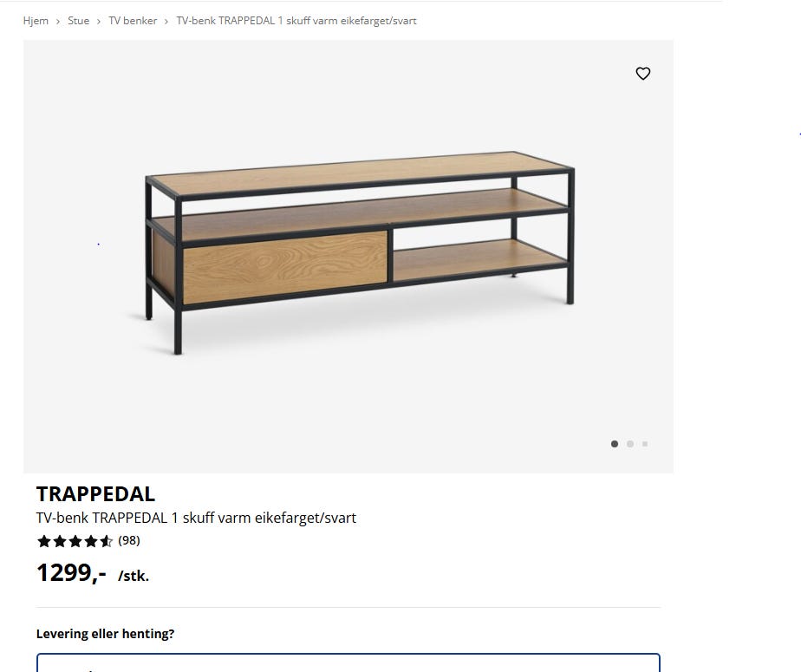Click the chevron after Stue breadcrumb

(99, 22)
